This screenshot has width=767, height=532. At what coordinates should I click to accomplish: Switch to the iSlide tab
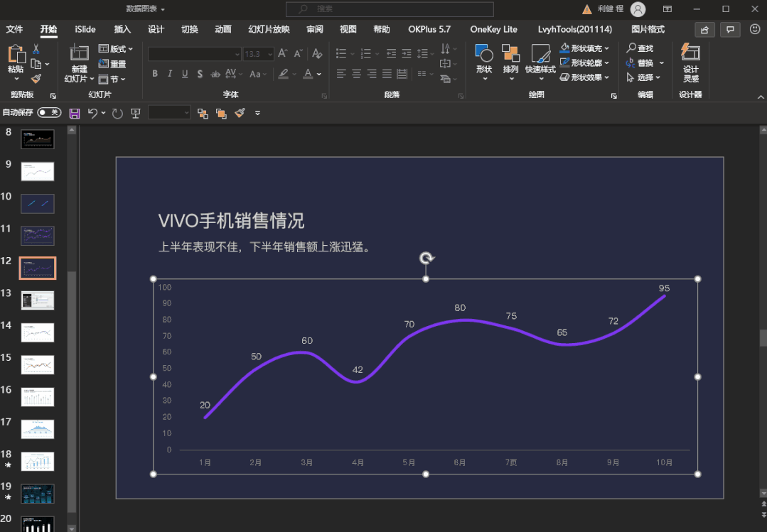click(x=86, y=29)
